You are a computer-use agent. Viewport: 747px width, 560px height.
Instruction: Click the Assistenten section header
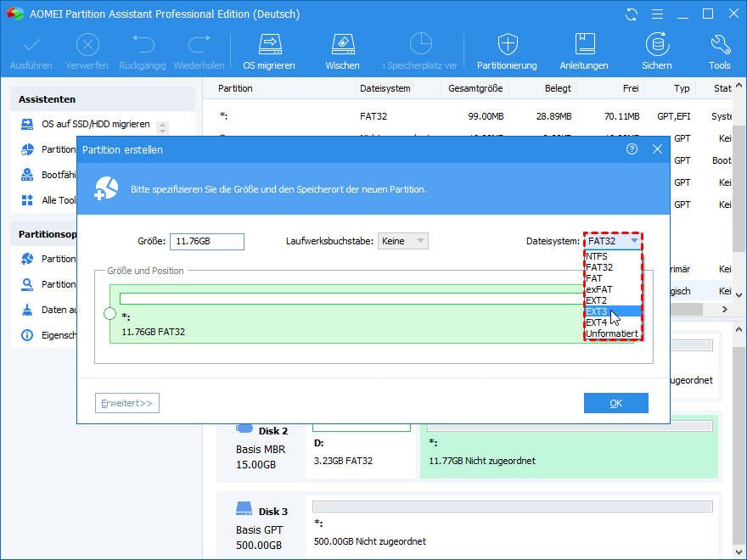(103, 99)
